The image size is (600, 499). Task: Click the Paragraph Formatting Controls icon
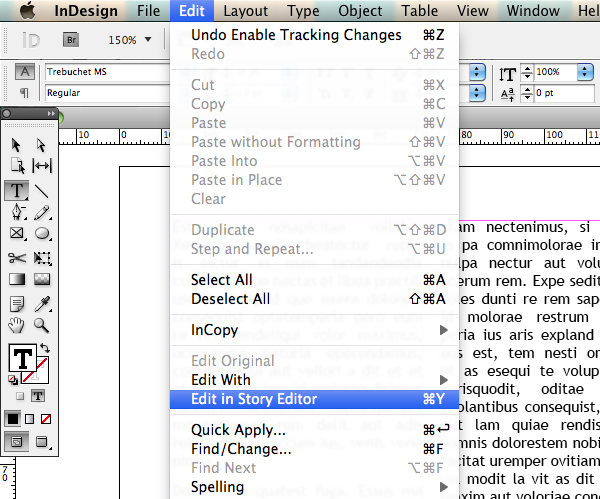[24, 92]
